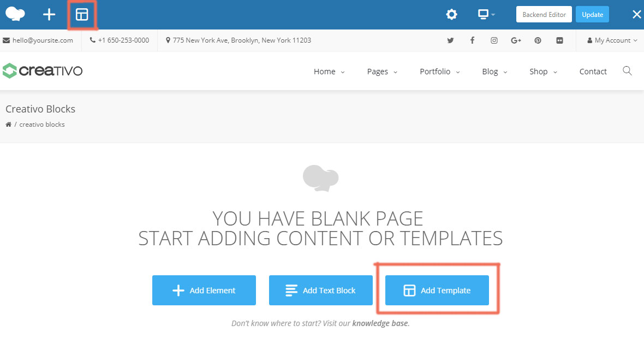
Task: Open page settings gear icon
Action: pyautogui.click(x=451, y=14)
